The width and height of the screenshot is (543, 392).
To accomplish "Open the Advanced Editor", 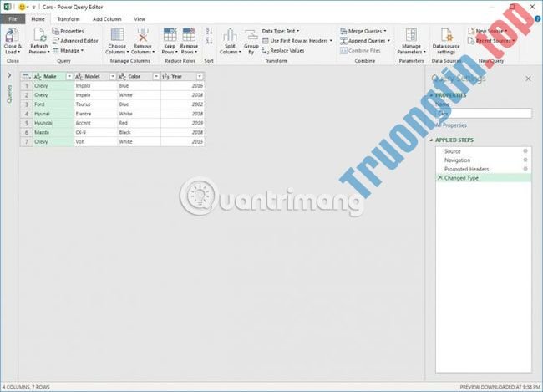I will pos(75,41).
